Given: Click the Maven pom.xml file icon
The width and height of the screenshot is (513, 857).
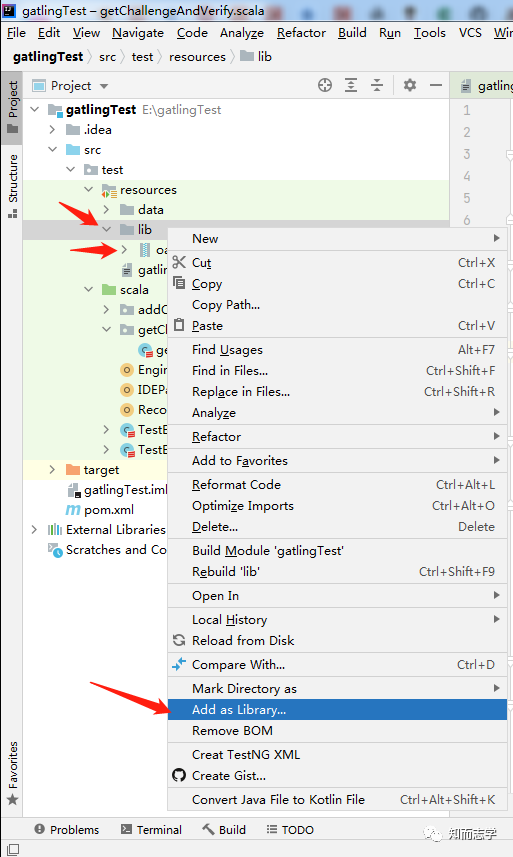Looking at the screenshot, I should pos(73,510).
